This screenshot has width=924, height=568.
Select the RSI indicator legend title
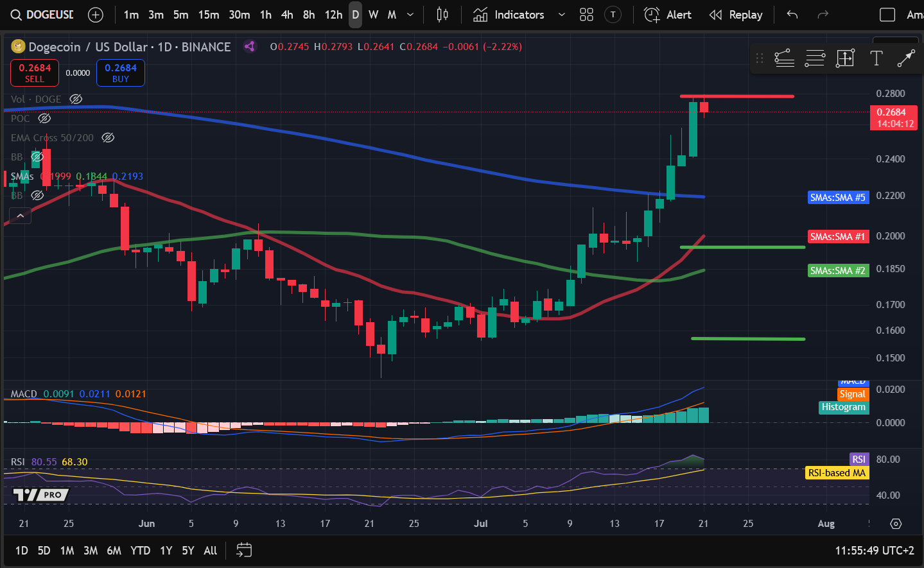click(x=18, y=461)
